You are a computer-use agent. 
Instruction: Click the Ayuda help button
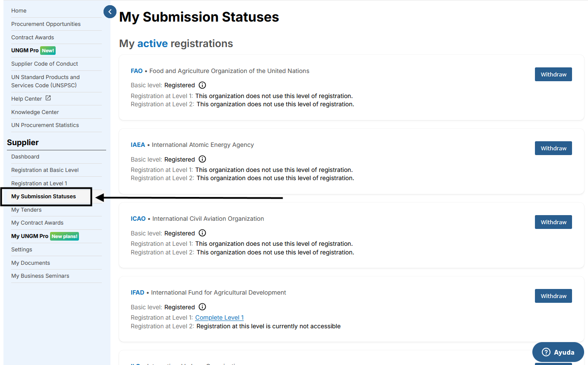(x=558, y=352)
